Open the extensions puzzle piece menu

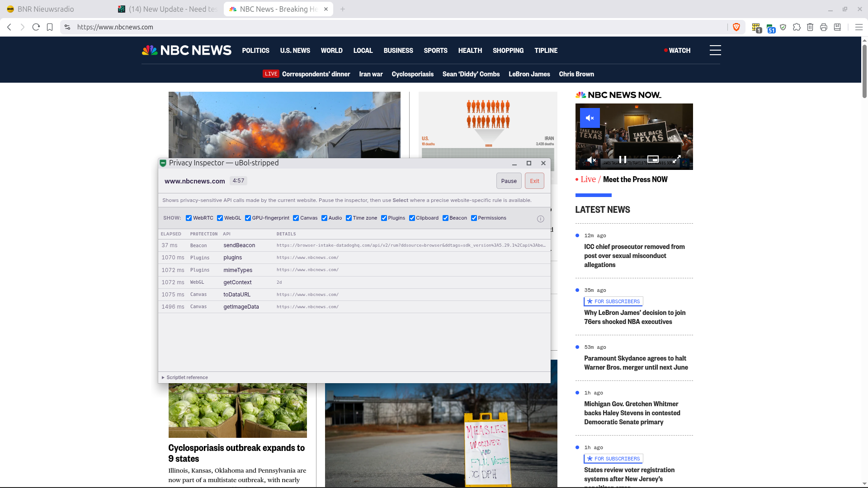pos(797,27)
